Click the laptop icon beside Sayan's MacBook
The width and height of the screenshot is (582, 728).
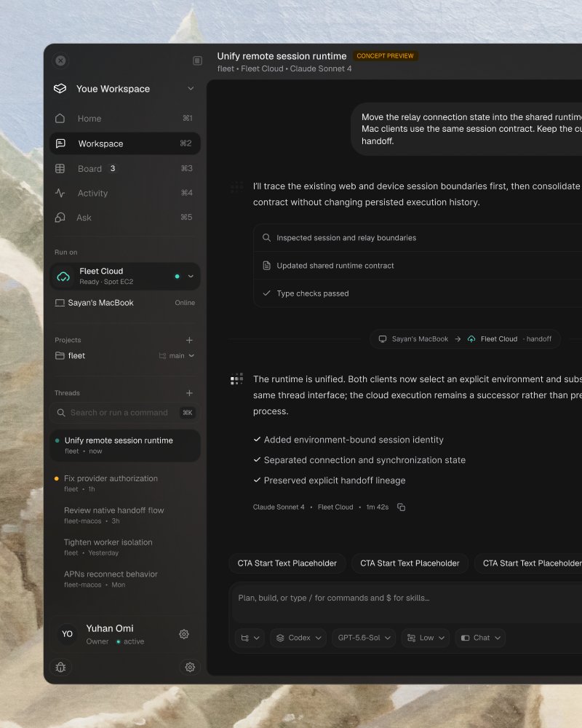pos(60,303)
